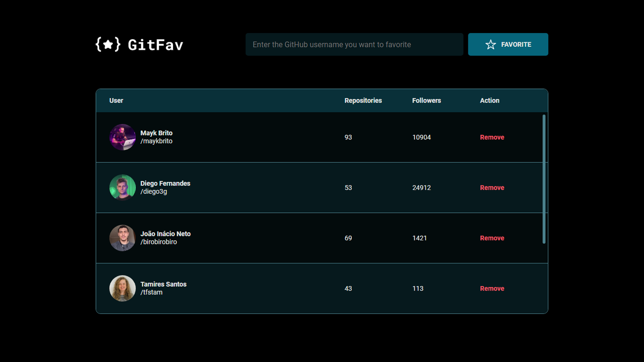Click the GitFav star logo icon
The height and width of the screenshot is (362, 644).
point(108,44)
